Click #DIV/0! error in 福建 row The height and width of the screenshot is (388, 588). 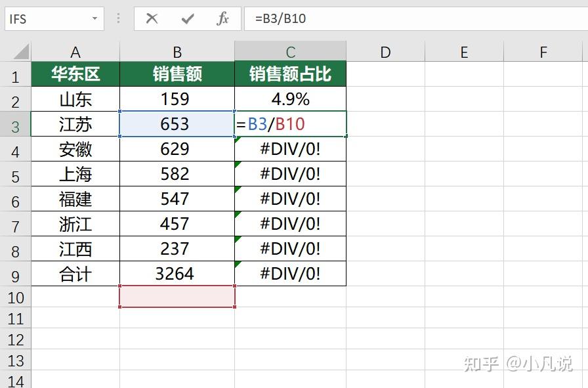click(x=290, y=199)
